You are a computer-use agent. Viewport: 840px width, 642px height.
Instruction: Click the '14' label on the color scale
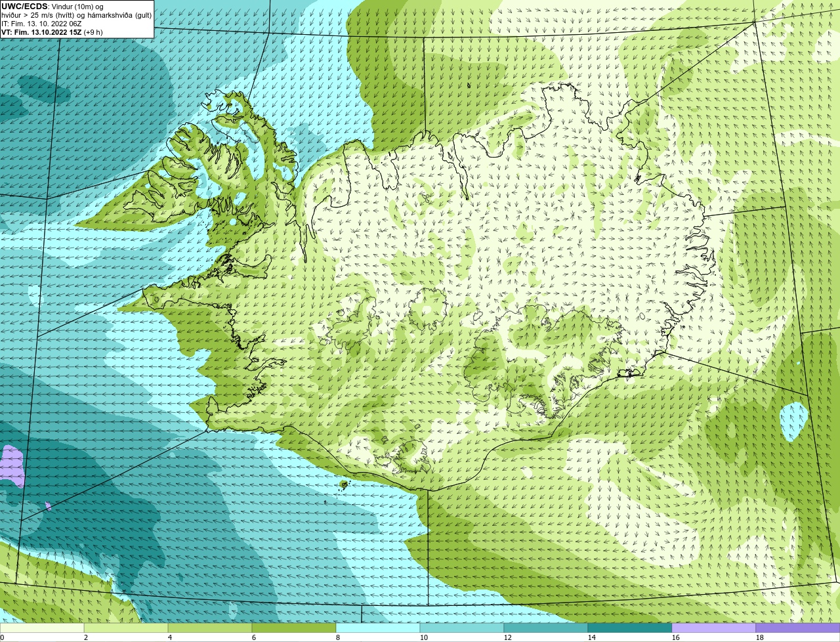coord(592,637)
